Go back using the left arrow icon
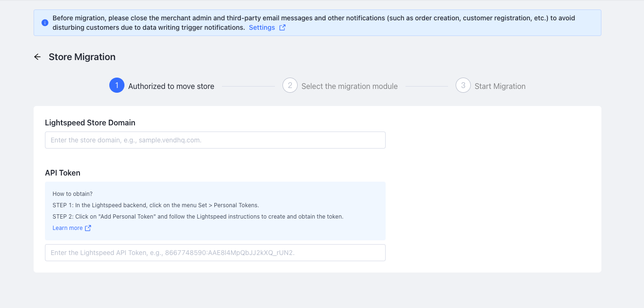Screen dimensions: 644x308 (x=37, y=57)
